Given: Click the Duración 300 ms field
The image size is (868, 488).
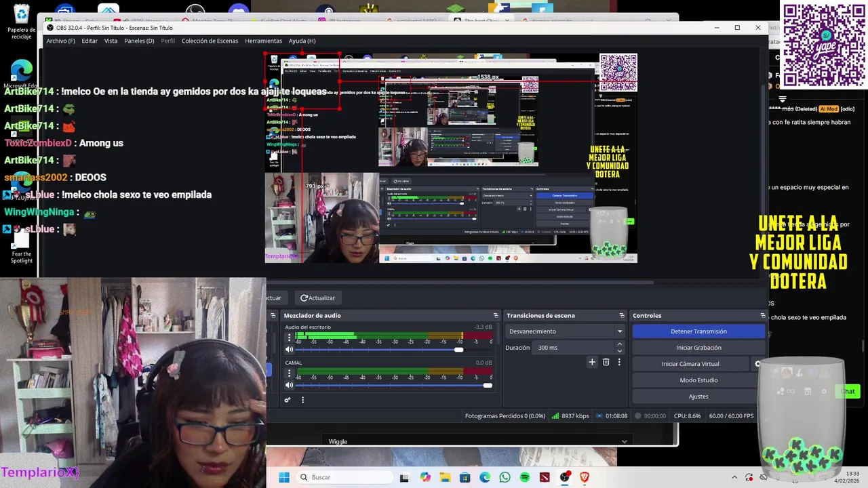Looking at the screenshot, I should 574,348.
